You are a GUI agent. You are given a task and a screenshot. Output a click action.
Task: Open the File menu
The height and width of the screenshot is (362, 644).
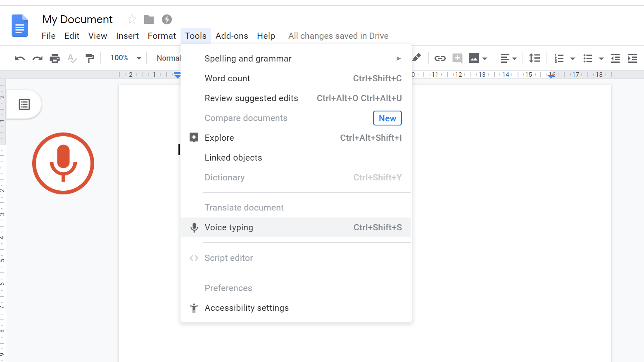pyautogui.click(x=48, y=36)
